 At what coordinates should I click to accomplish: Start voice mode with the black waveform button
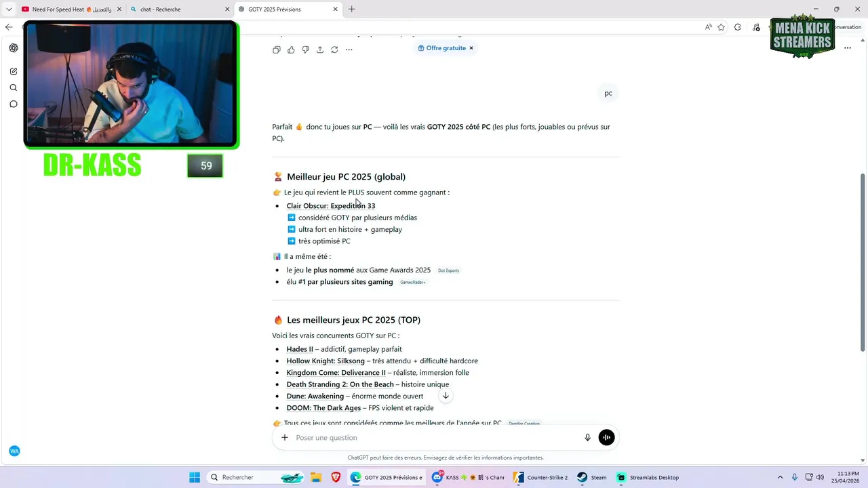607,438
